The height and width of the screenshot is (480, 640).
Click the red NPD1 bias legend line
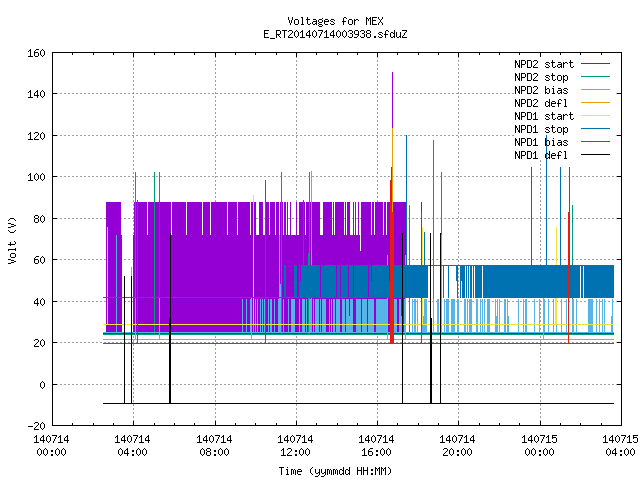pos(595,142)
